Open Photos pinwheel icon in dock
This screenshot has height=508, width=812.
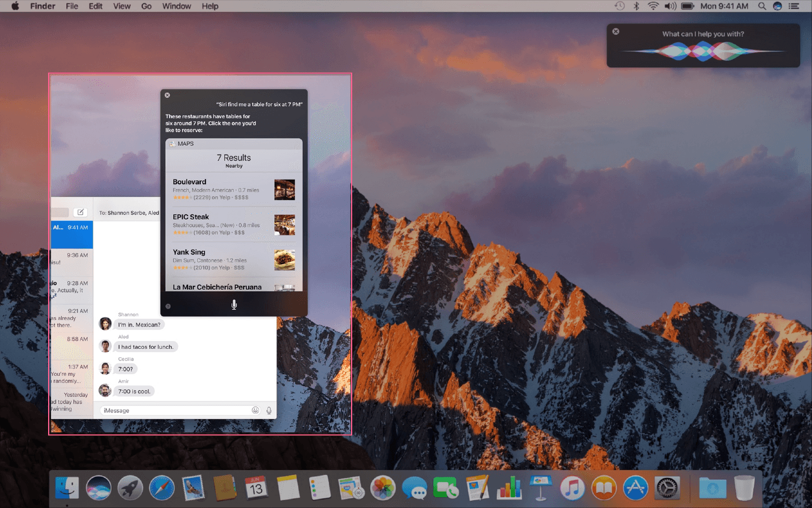(382, 488)
